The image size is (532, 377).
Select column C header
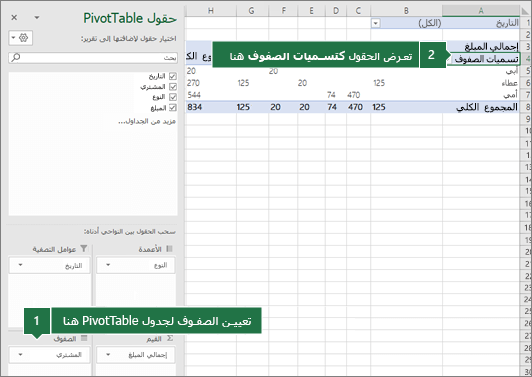(358, 11)
